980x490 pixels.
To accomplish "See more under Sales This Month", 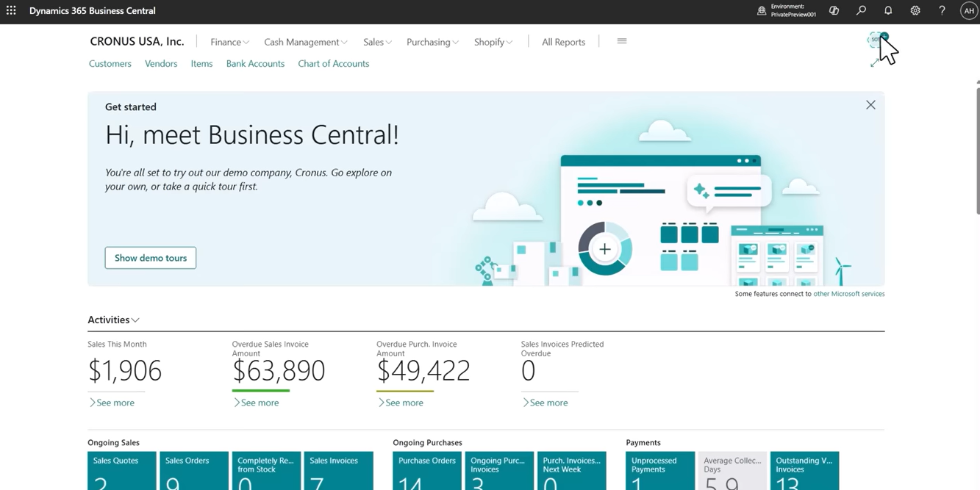I will 112,403.
